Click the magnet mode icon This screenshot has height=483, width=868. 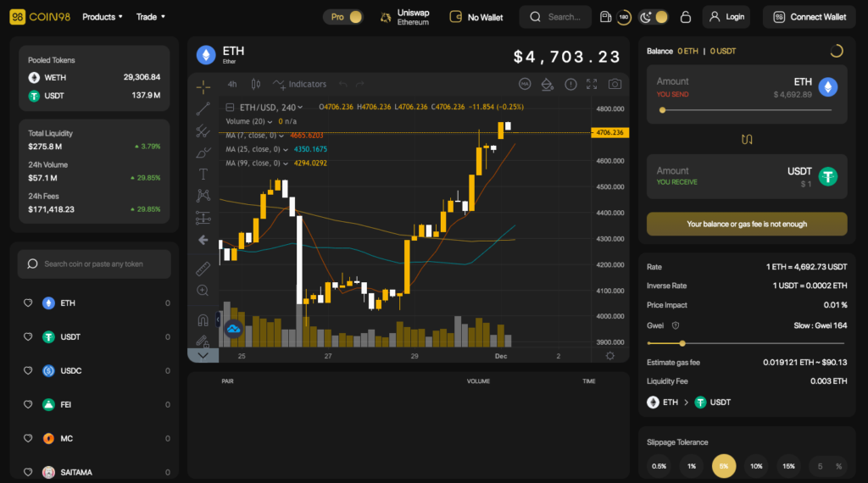(203, 320)
